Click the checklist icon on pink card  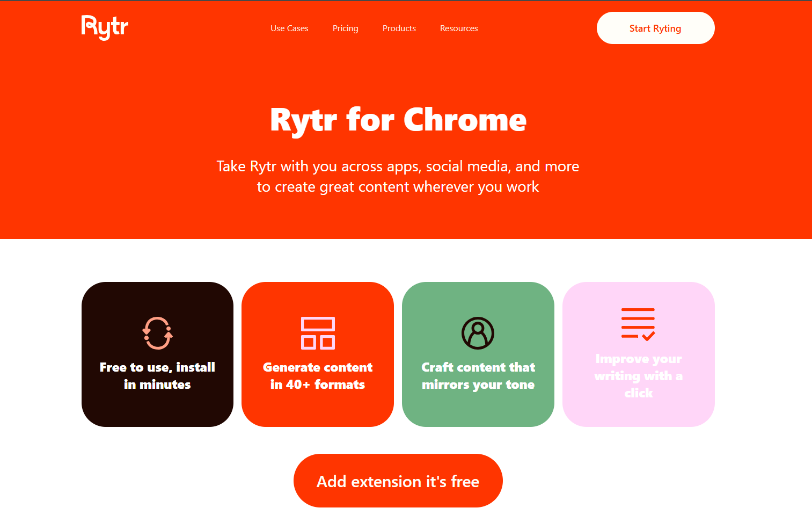click(638, 323)
